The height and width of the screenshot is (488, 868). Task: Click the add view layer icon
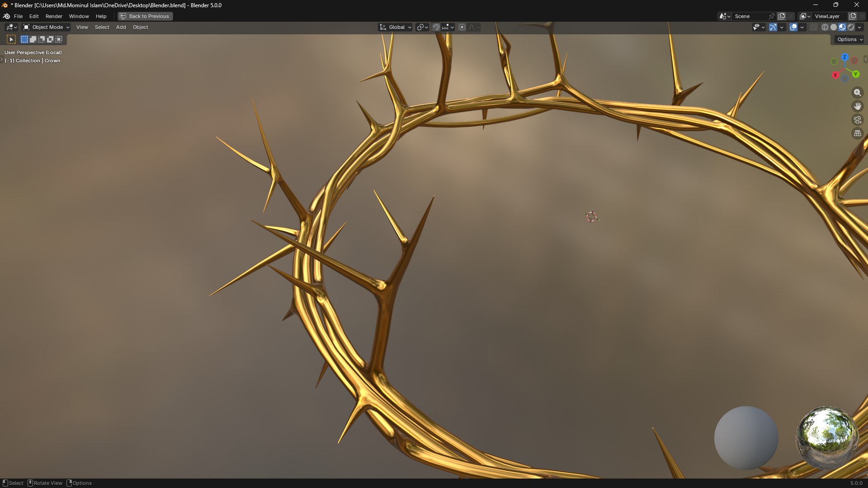[x=853, y=16]
